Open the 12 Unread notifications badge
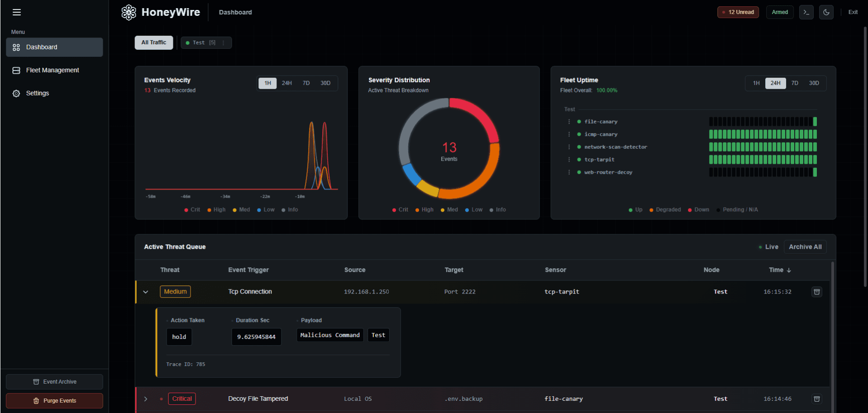This screenshot has width=868, height=413. [x=738, y=12]
